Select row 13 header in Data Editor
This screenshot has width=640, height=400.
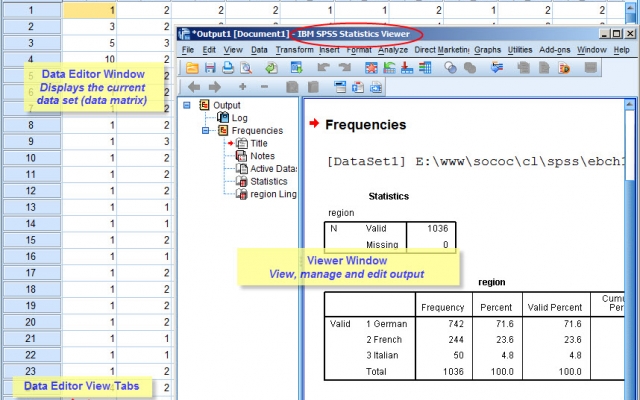[x=31, y=207]
